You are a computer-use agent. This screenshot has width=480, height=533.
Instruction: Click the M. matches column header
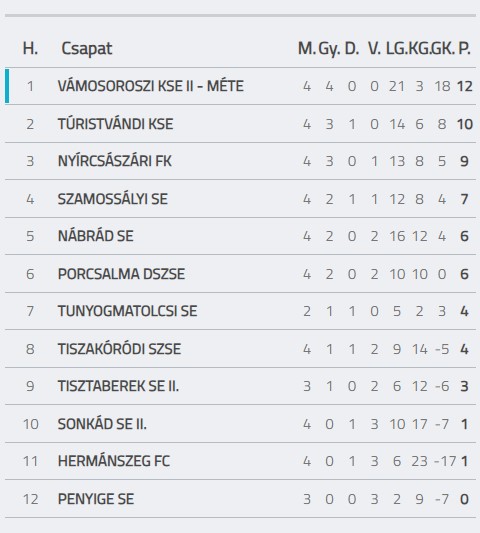click(307, 48)
